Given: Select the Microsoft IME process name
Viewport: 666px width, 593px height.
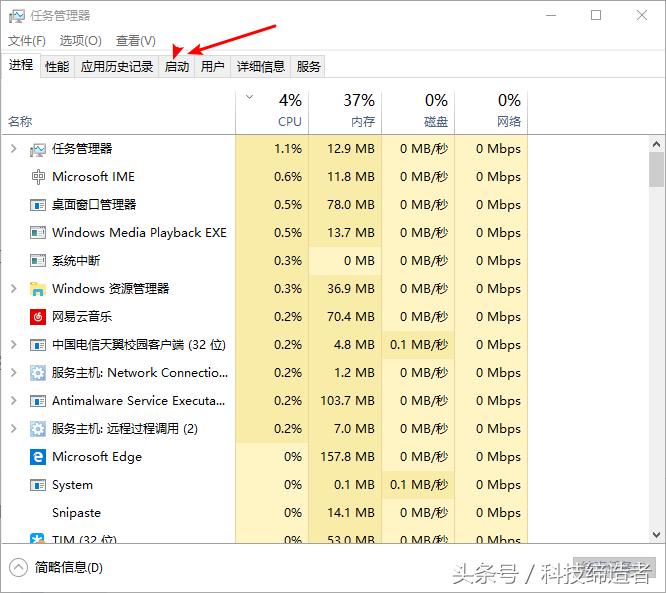Looking at the screenshot, I should (93, 177).
